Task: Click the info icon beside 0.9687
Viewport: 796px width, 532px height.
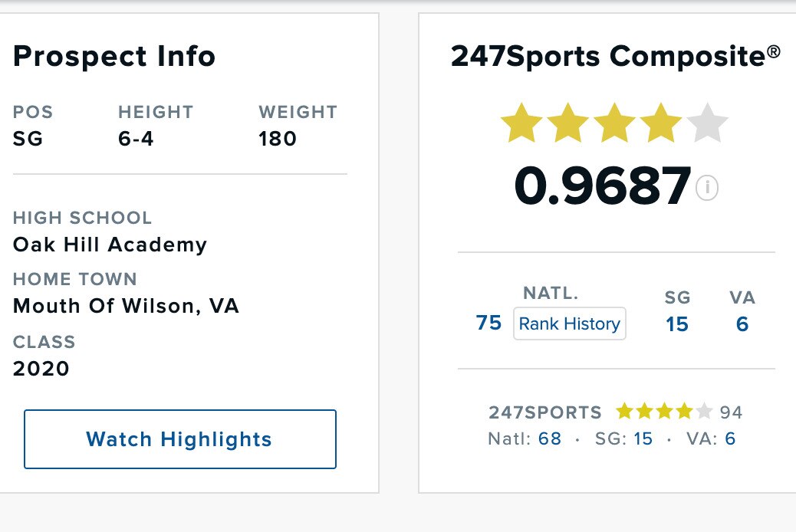Action: coord(707,187)
